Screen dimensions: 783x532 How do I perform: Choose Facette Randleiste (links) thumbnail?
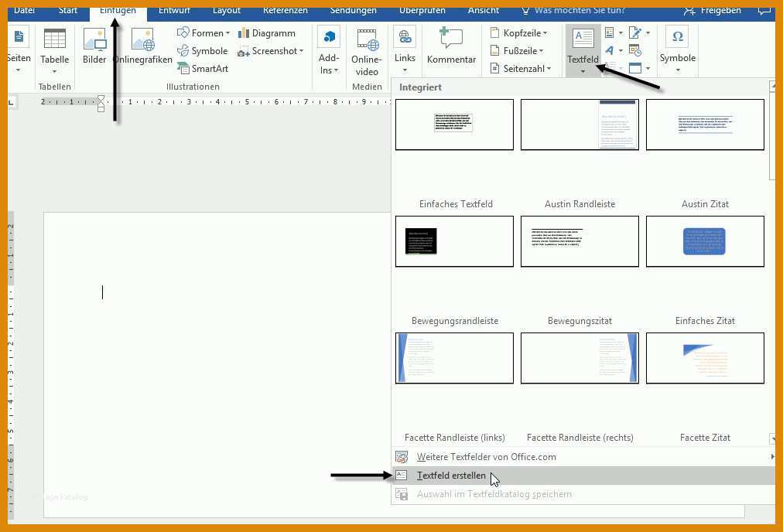(454, 358)
